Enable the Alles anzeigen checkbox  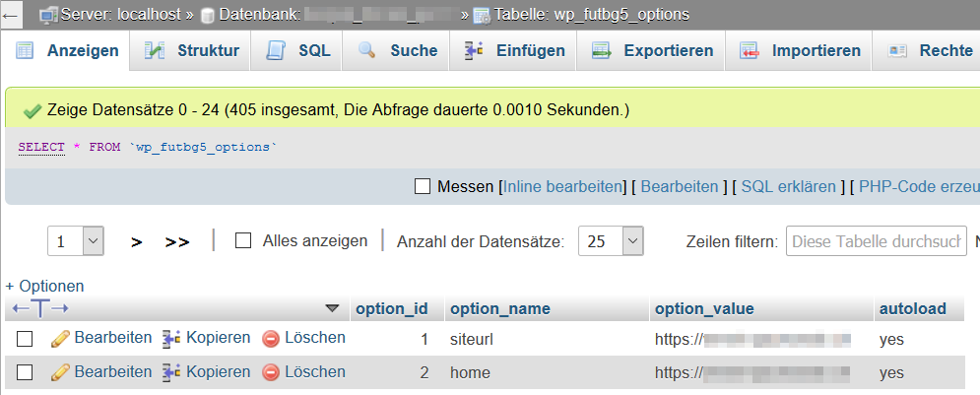243,240
